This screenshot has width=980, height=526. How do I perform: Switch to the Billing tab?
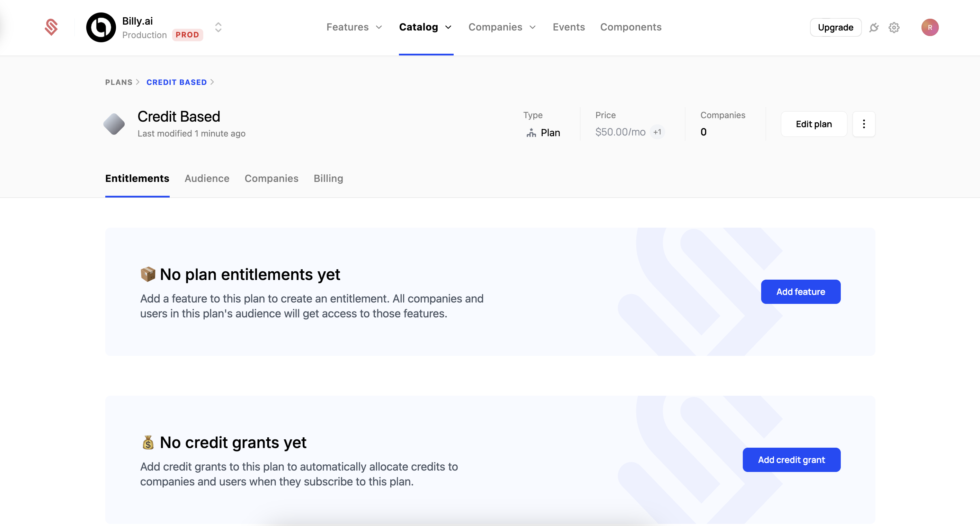[x=328, y=178]
